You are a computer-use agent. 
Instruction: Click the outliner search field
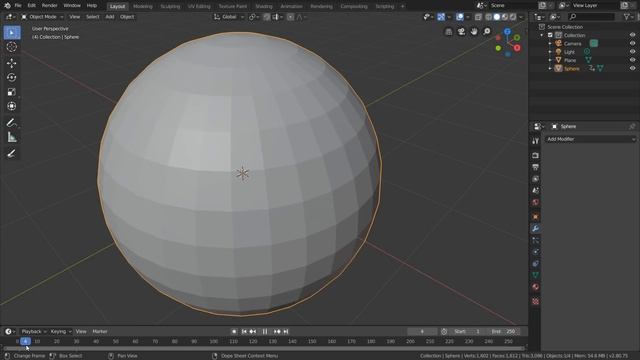click(x=591, y=17)
